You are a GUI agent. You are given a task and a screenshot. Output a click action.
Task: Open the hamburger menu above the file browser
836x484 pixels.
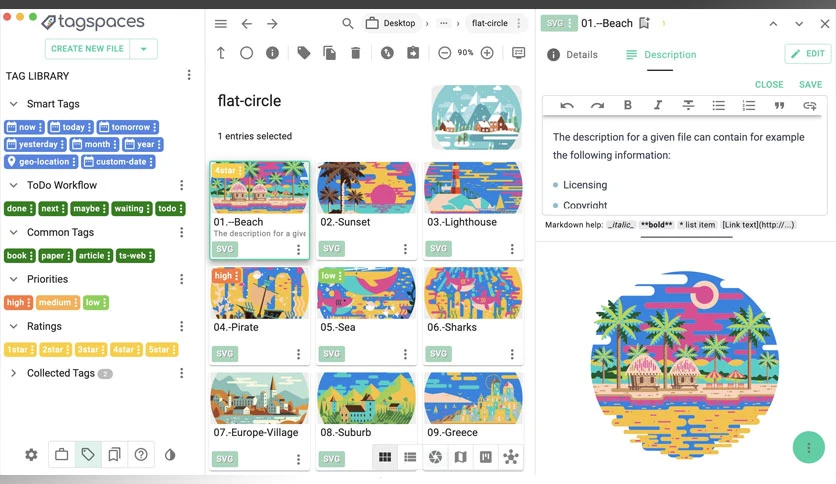tap(221, 23)
